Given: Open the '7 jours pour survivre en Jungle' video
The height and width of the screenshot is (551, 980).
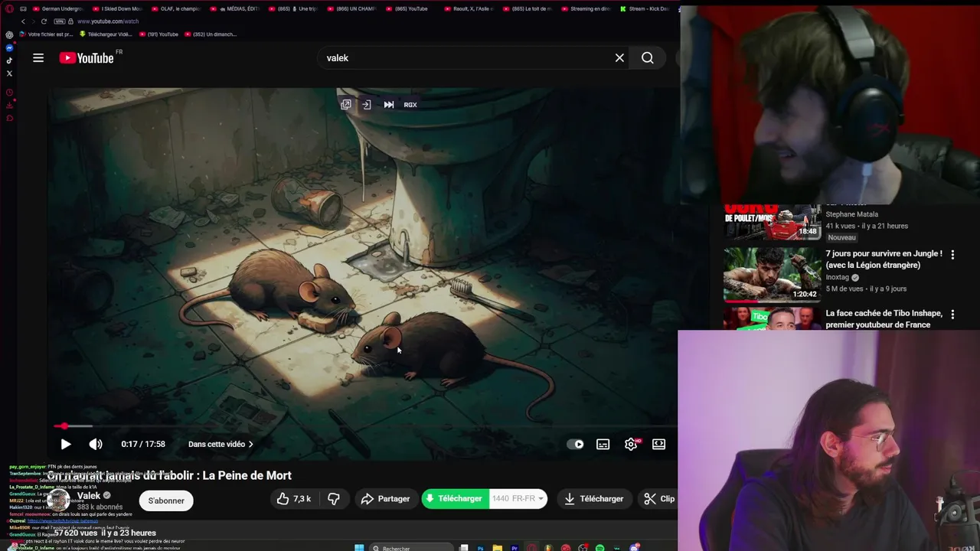Looking at the screenshot, I should (x=884, y=259).
